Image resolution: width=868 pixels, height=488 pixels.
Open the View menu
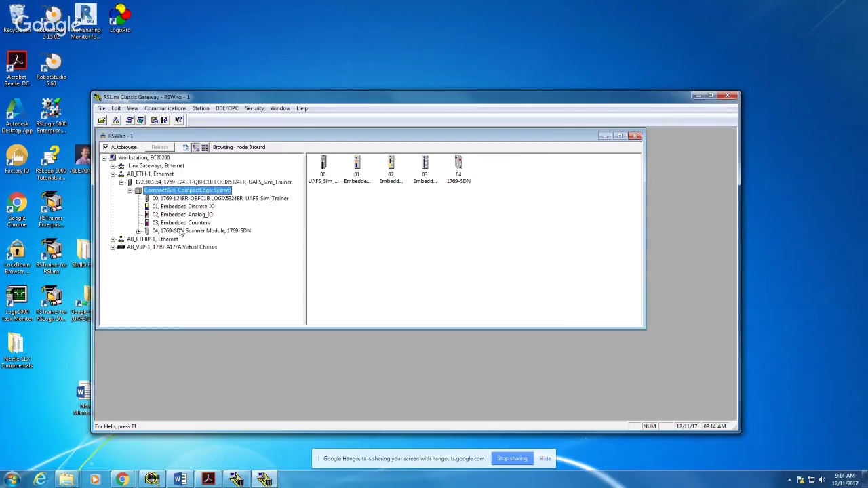tap(132, 108)
